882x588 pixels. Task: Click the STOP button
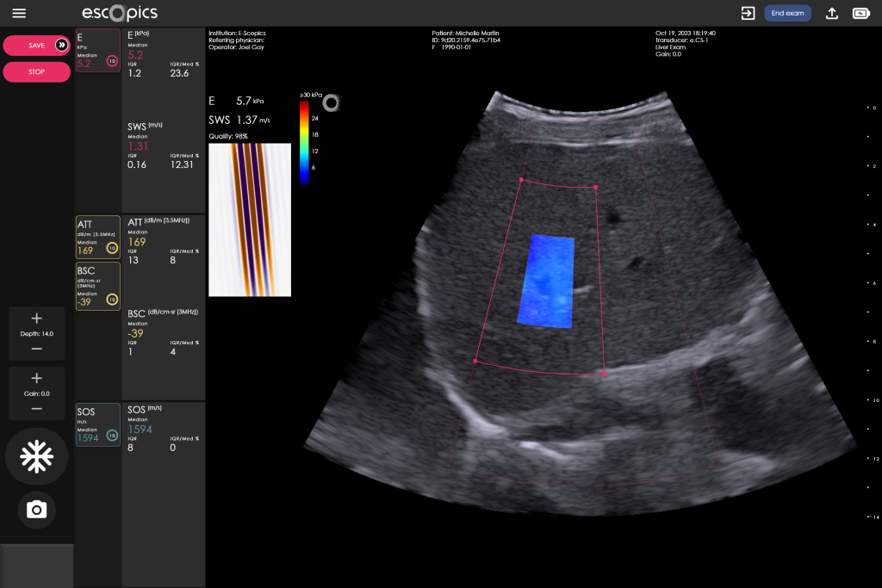(x=36, y=72)
